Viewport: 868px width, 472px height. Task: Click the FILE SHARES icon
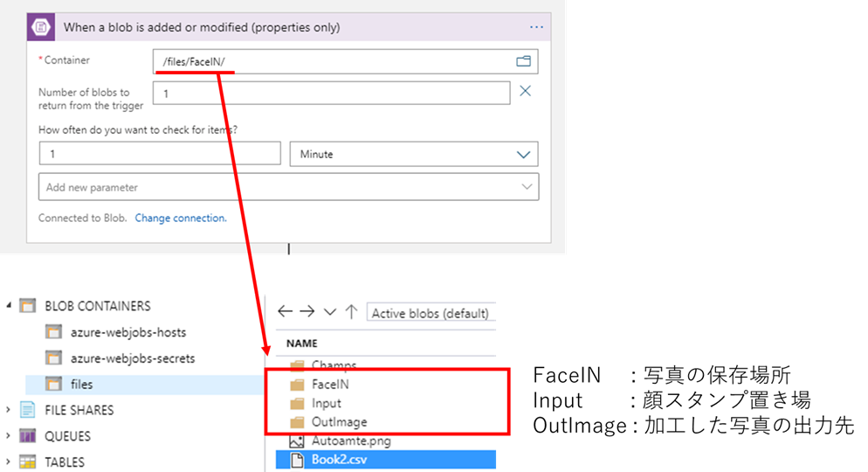pyautogui.click(x=28, y=409)
